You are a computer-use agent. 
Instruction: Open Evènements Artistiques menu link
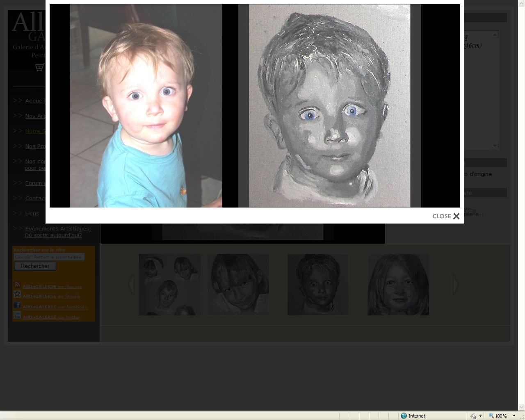[x=58, y=228]
